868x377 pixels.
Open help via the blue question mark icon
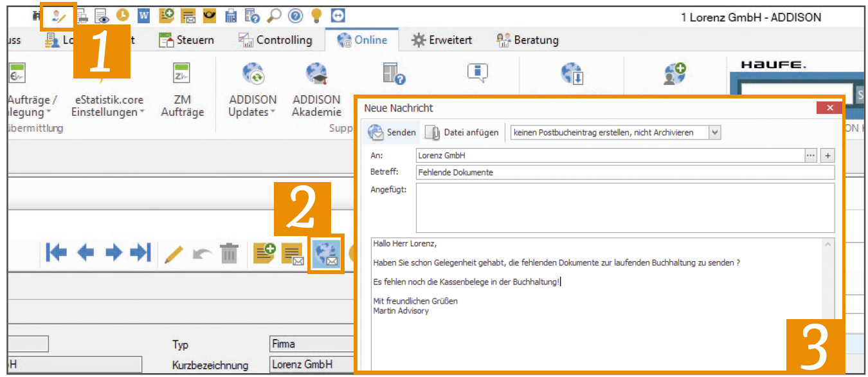pyautogui.click(x=295, y=17)
